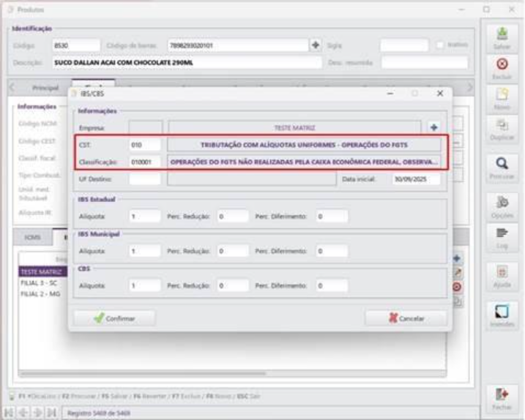
Task: Add a tax entry with the blue plus icon
Action: tap(457, 258)
